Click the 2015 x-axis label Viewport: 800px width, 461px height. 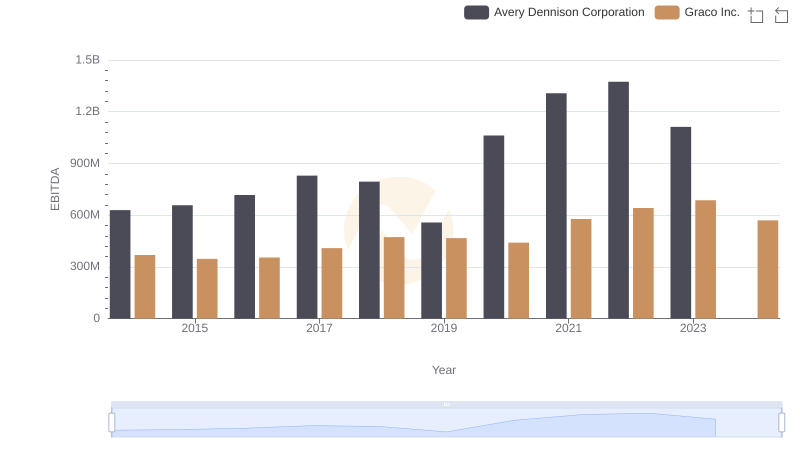coord(194,328)
